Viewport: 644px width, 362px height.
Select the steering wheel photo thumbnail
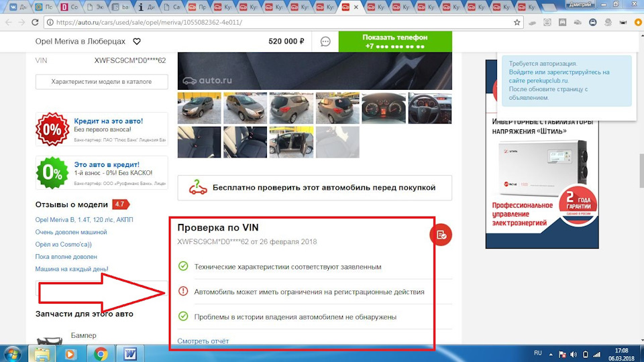click(x=429, y=108)
